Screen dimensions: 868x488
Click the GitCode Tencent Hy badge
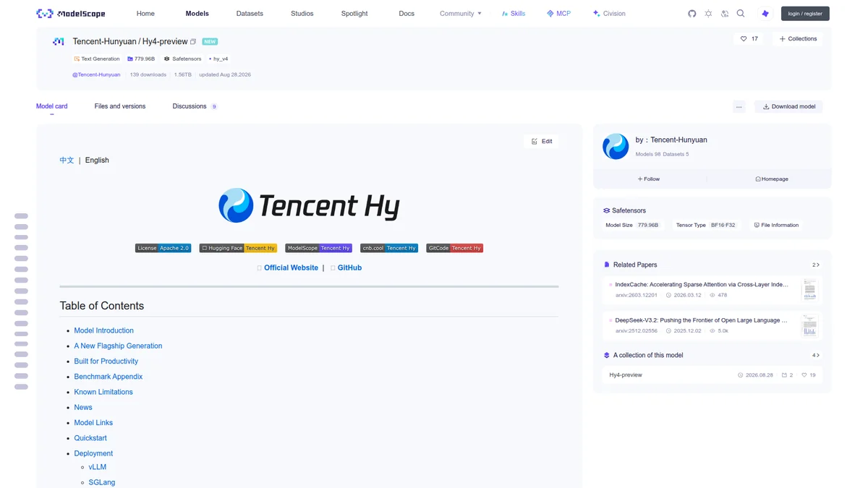click(x=454, y=248)
